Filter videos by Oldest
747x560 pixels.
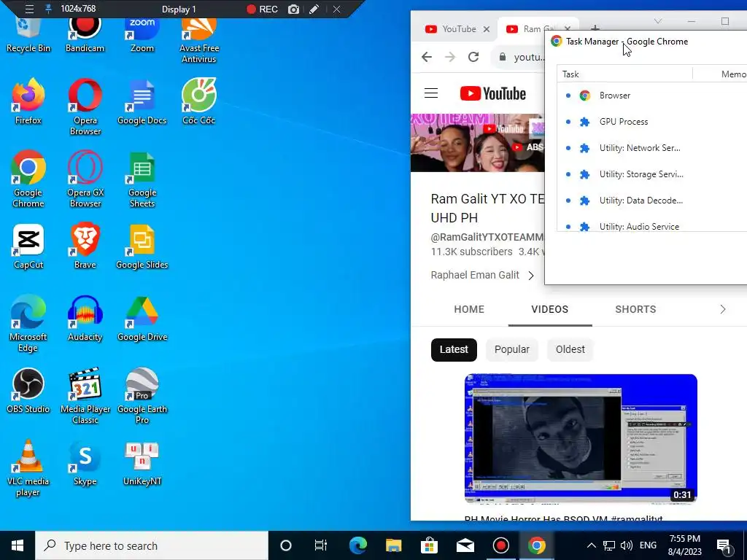click(x=570, y=349)
